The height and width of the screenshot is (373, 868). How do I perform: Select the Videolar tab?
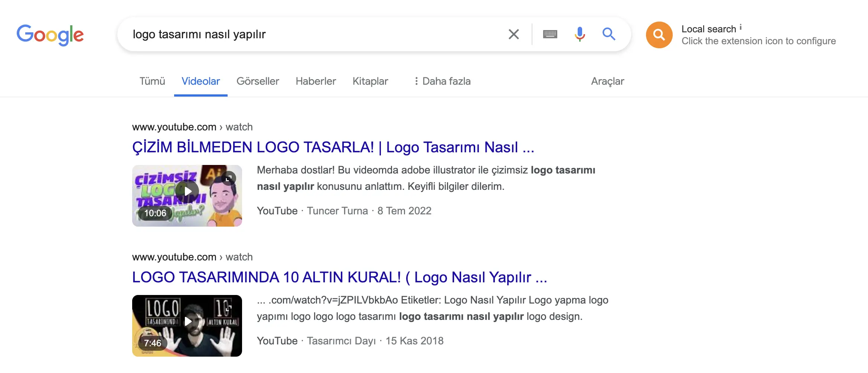pyautogui.click(x=201, y=81)
